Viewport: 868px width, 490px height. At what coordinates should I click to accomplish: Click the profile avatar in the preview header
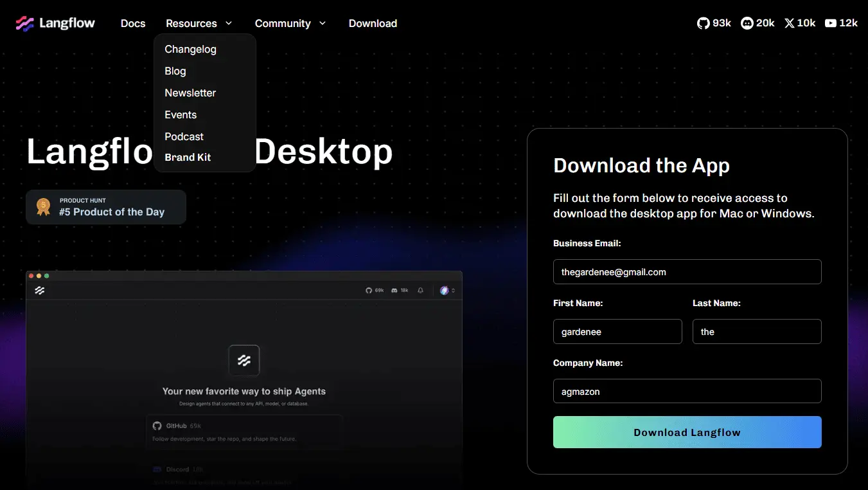444,291
